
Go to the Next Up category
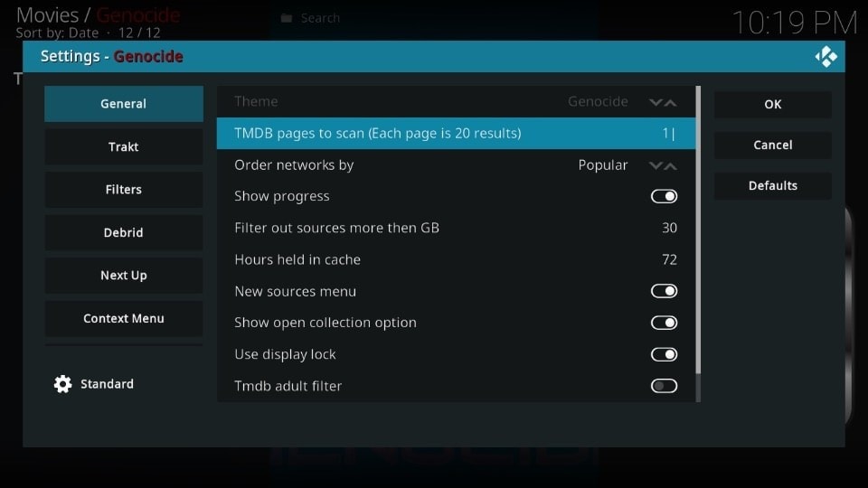coord(124,275)
